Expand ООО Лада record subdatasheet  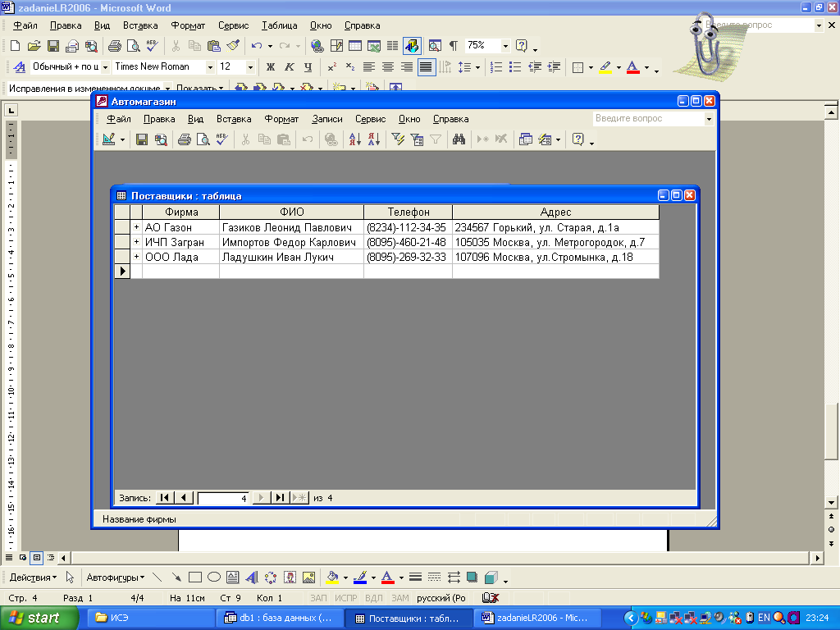tap(137, 257)
